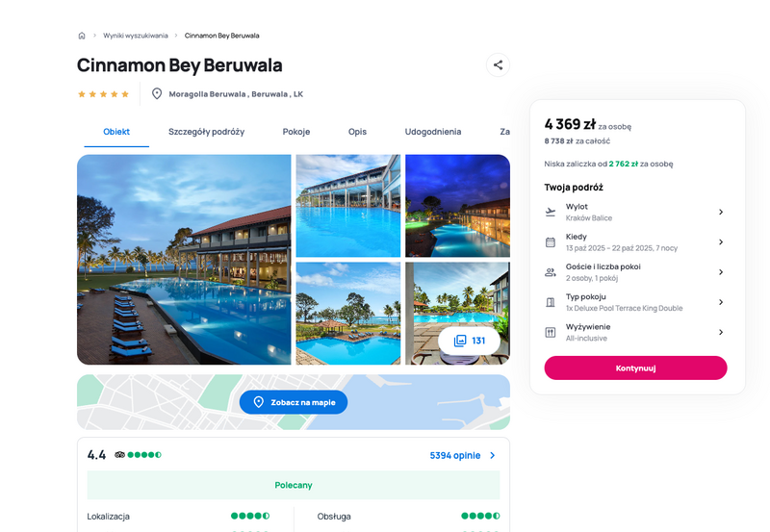Expand the Wyżywienie All-inclusive chevron
This screenshot has height=532, width=770.
click(721, 332)
